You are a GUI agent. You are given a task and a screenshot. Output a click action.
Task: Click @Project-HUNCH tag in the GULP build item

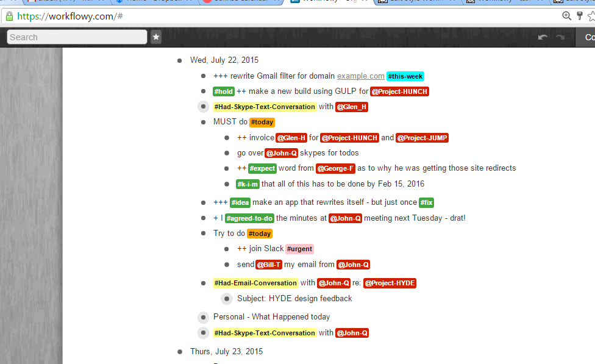399,91
